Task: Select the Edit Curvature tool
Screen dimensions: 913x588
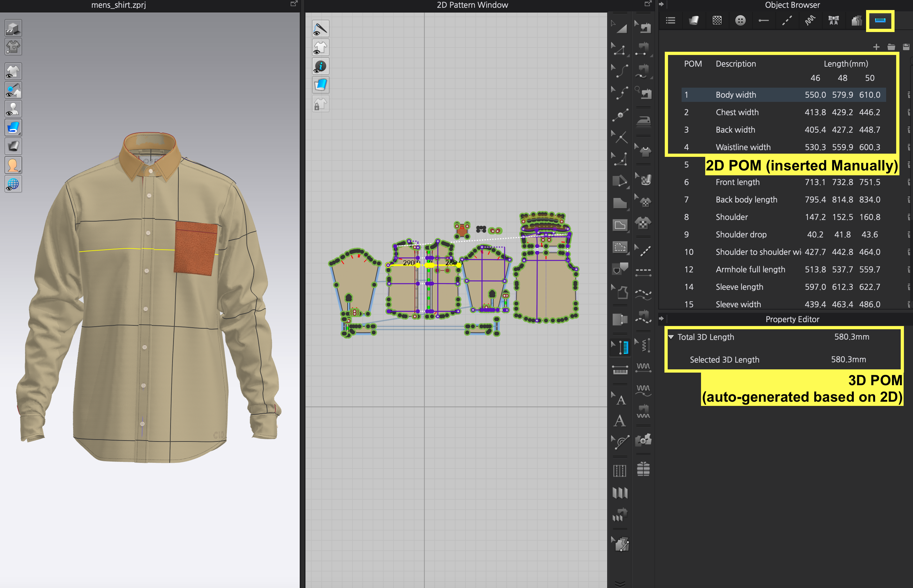Action: [620, 71]
